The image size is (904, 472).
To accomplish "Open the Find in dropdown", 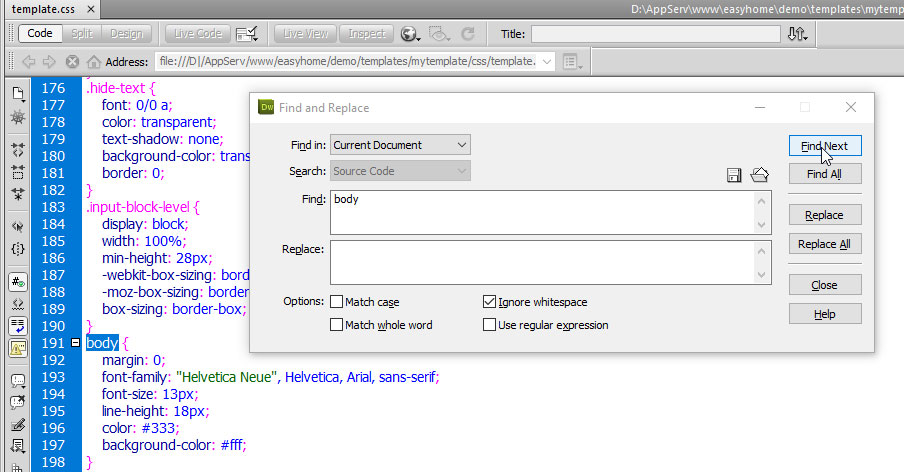I will [400, 145].
